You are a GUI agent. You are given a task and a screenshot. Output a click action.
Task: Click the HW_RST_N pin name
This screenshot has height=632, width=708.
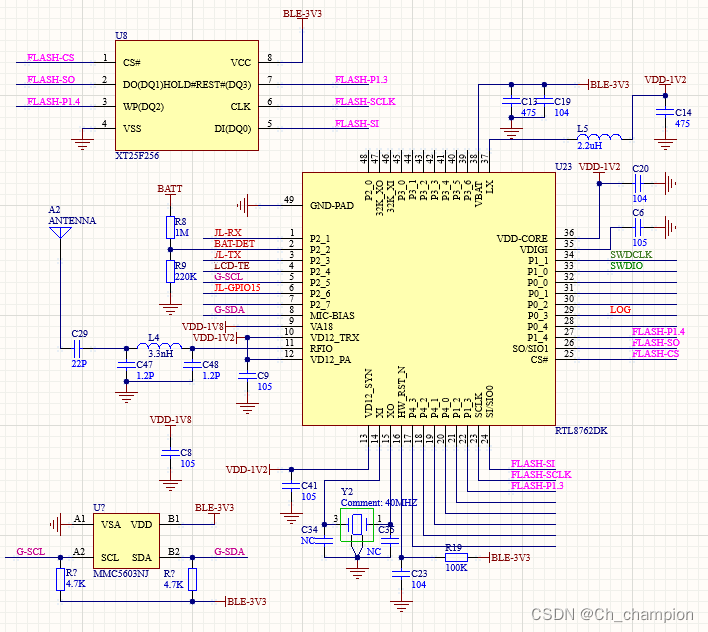401,392
